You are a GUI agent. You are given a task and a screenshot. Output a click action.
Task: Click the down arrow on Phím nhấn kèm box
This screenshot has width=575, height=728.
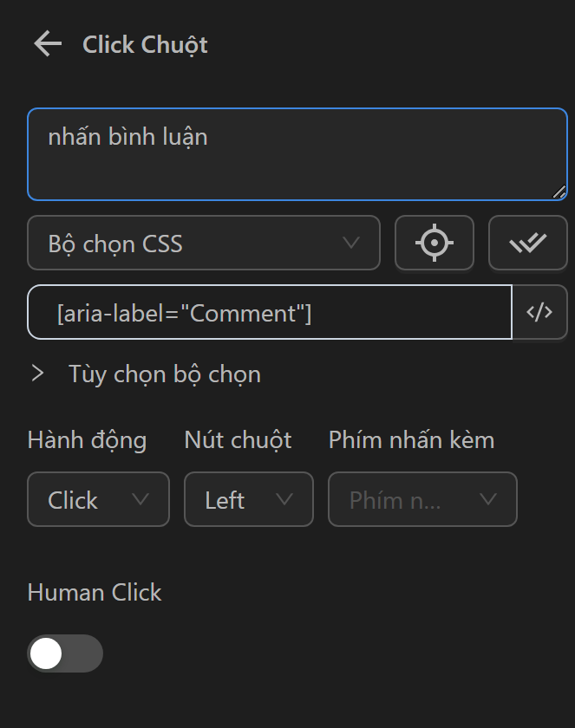(488, 499)
